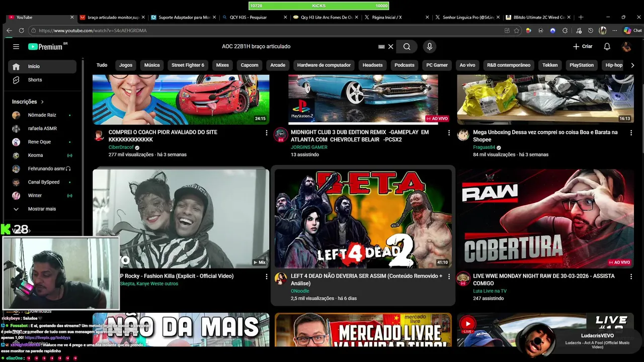Select the PlayStation chip
This screenshot has height=362, width=644.
[x=582, y=65]
